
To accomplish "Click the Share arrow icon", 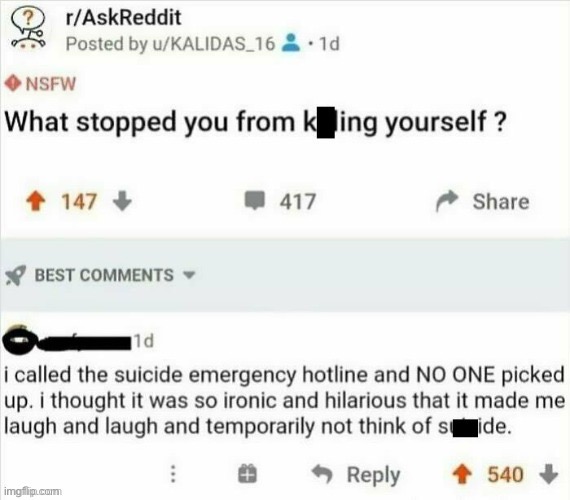I will click(447, 200).
